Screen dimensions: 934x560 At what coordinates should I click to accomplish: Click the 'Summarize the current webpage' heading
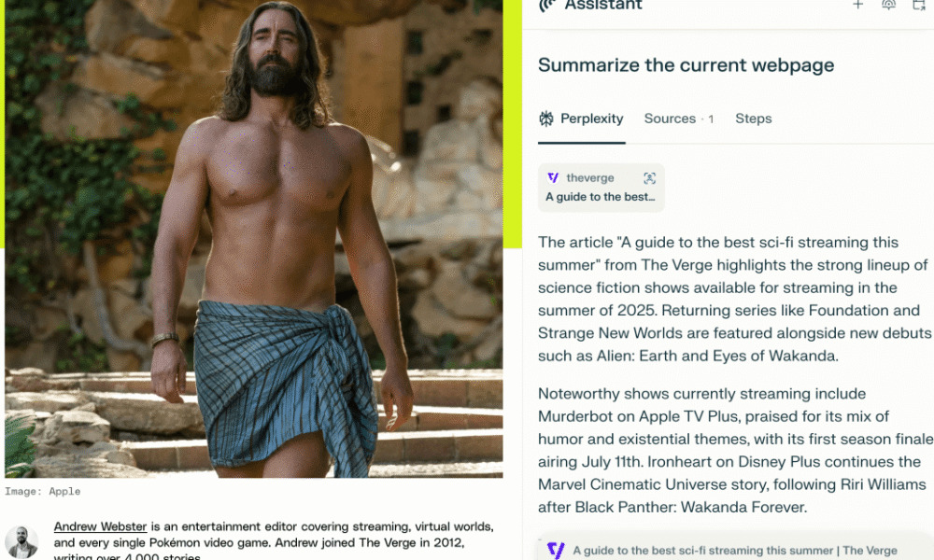686,65
